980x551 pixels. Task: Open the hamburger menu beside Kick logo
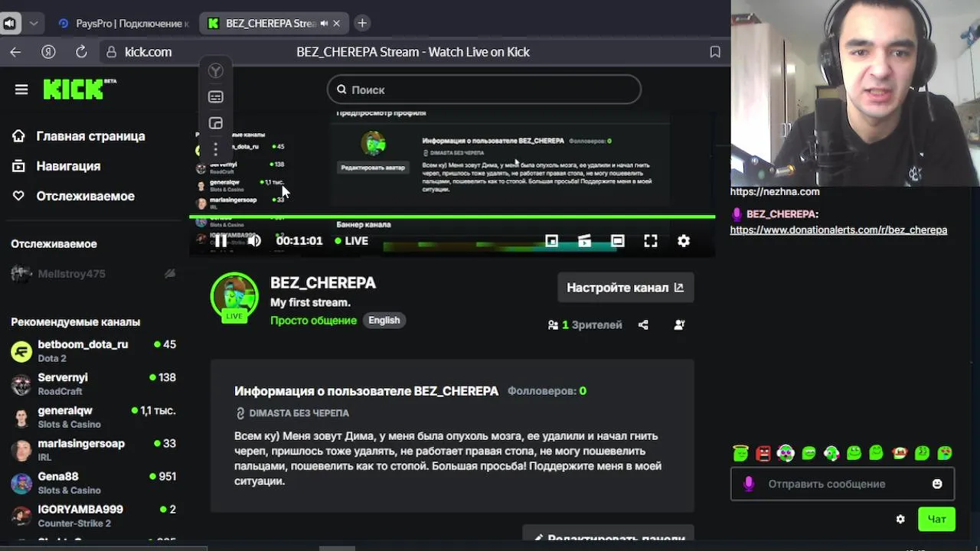[x=21, y=90]
